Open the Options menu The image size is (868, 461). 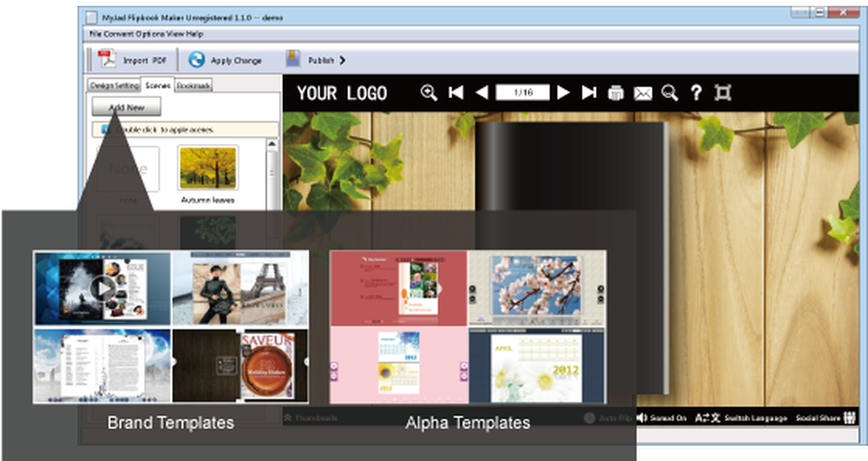click(x=149, y=35)
